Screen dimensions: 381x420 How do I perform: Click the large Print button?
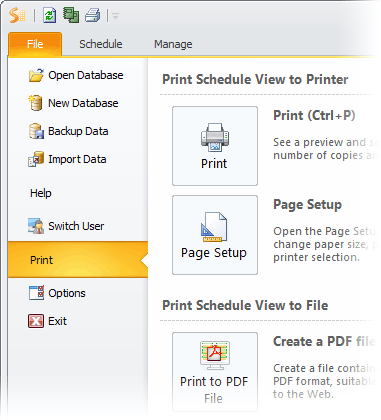[215, 146]
